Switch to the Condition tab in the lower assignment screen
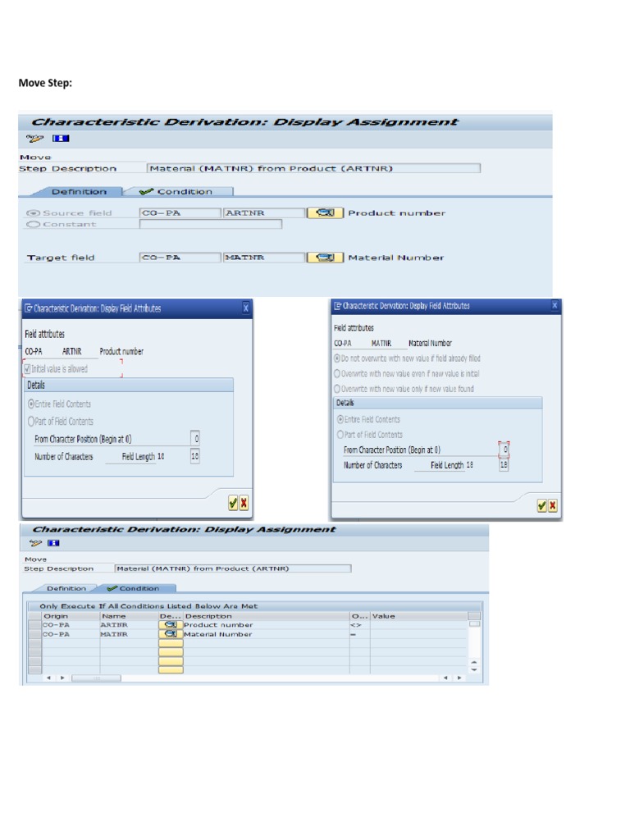The width and height of the screenshot is (630, 840). pyautogui.click(x=138, y=588)
